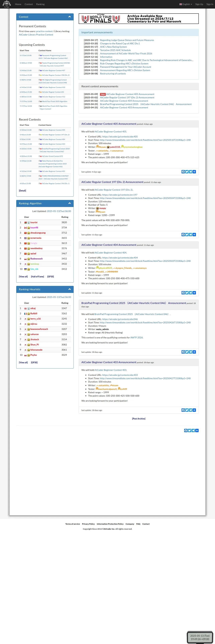Open 'Restructuring of contests' announcement
This screenshot has height=644, width=215.
[113, 74]
